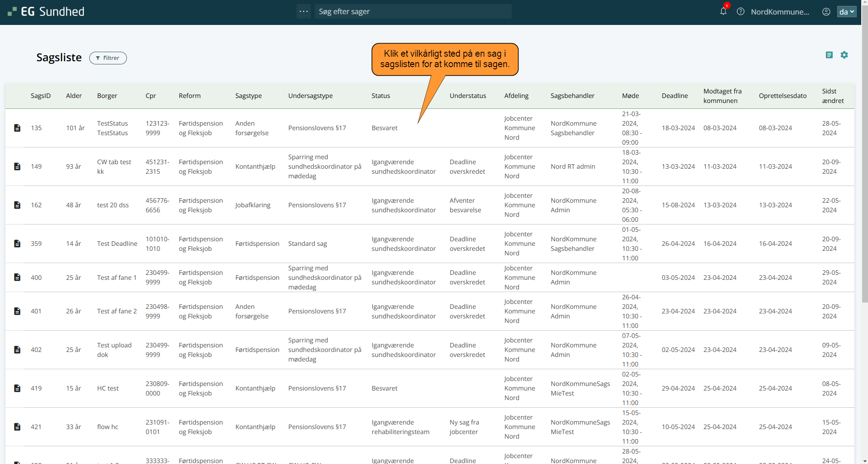Click the page vertical scrollbar
The width and height of the screenshot is (868, 464).
click(865, 154)
